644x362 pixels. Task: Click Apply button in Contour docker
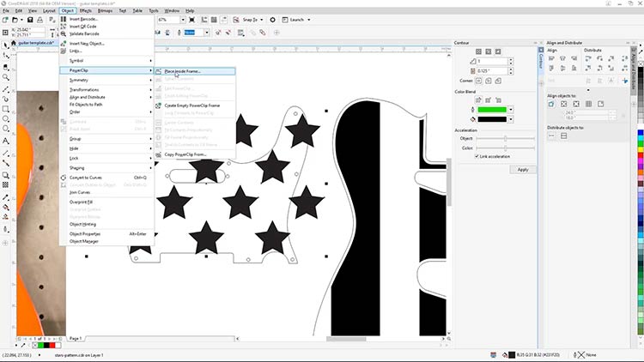pyautogui.click(x=522, y=170)
